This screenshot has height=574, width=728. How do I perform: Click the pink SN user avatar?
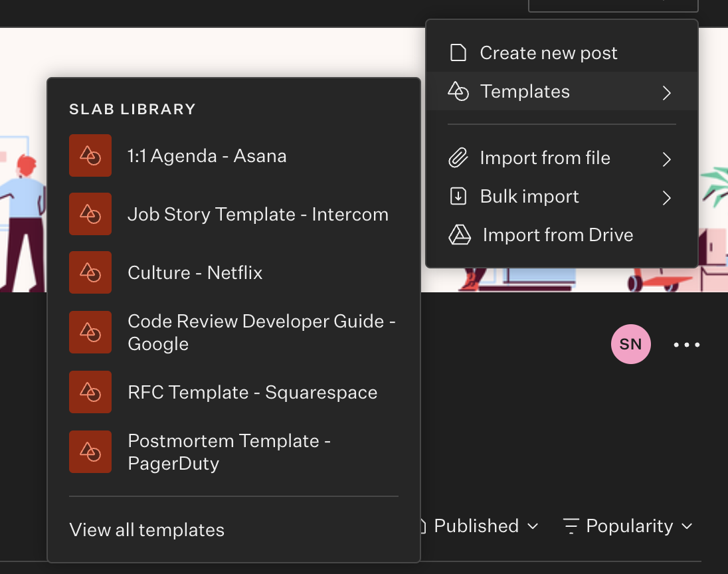coord(631,344)
